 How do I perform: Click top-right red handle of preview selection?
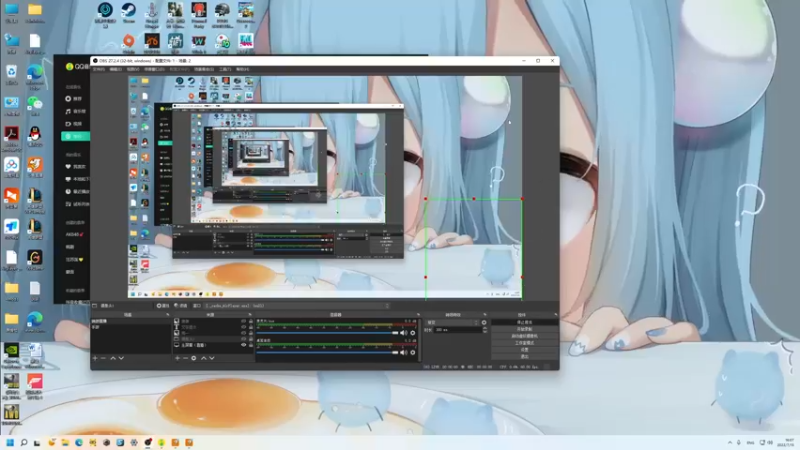[522, 198]
